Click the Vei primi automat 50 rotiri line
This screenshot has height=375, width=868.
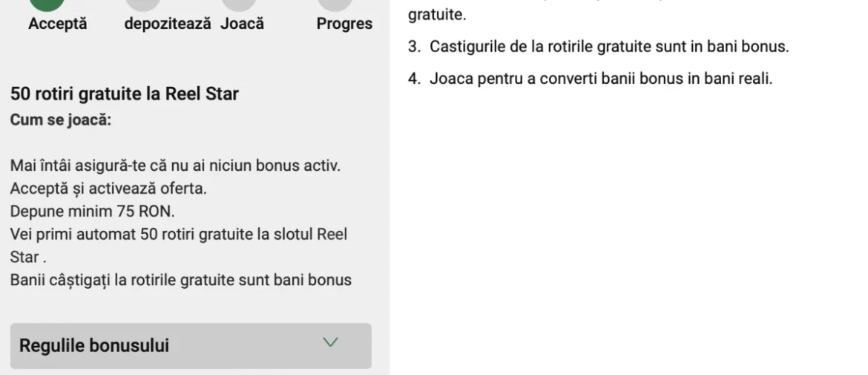tap(179, 245)
